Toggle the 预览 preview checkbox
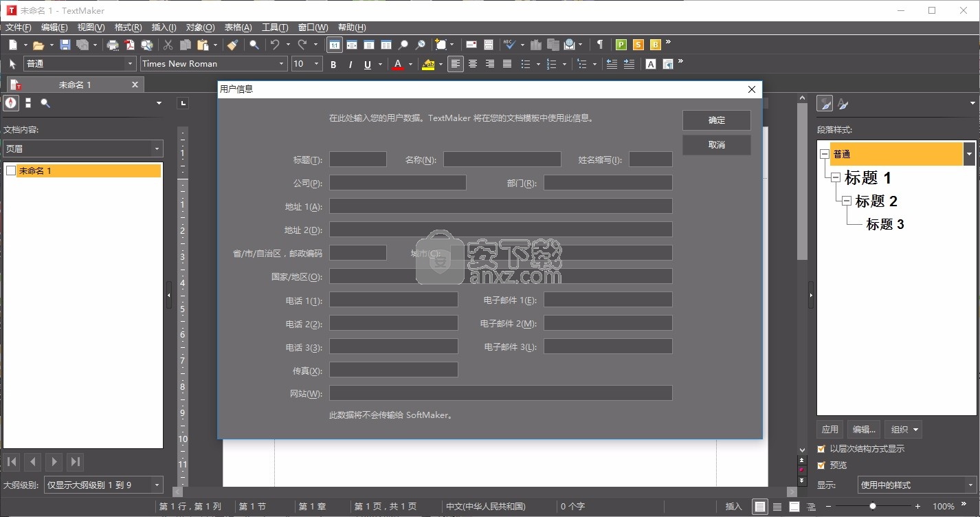The height and width of the screenshot is (517, 980). pos(821,465)
